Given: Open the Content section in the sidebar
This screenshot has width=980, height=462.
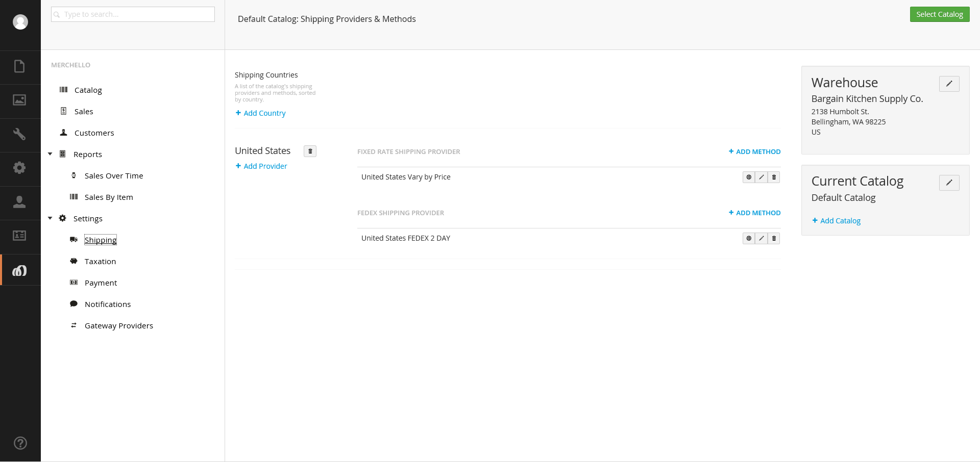Looking at the screenshot, I should click(x=19, y=66).
